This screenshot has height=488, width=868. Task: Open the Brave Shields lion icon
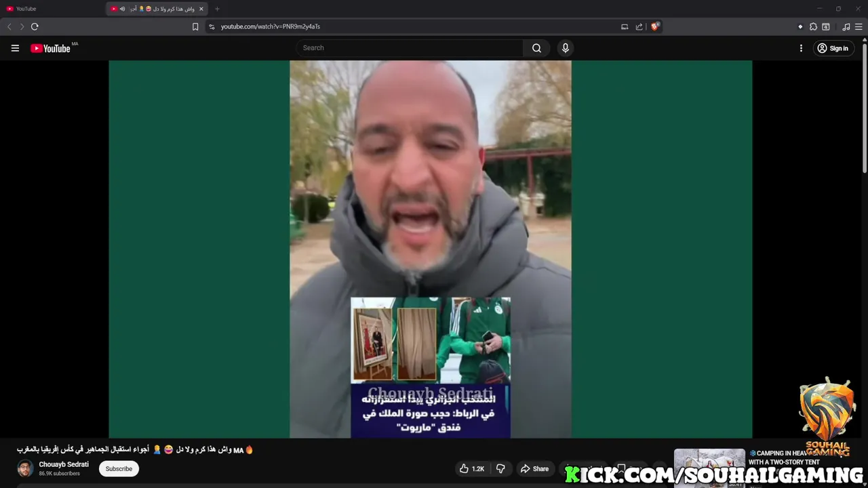654,26
